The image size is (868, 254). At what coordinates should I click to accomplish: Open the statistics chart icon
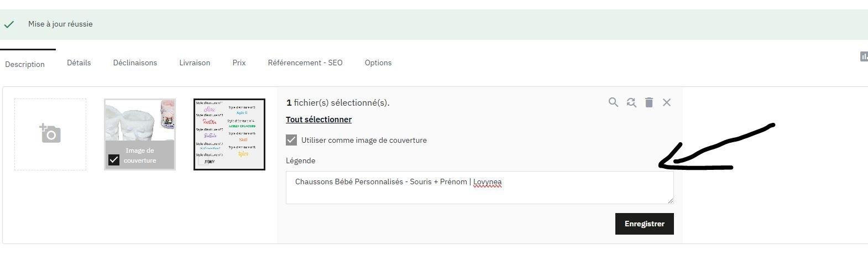pos(864,56)
